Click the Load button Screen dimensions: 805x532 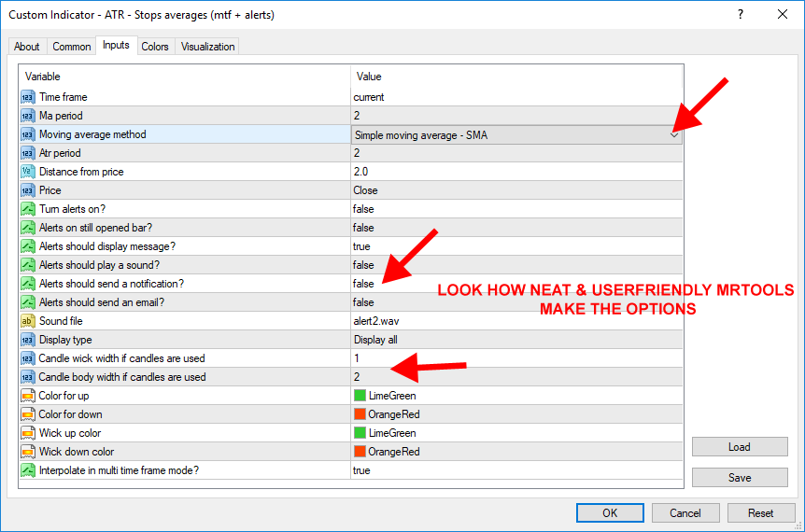[740, 447]
